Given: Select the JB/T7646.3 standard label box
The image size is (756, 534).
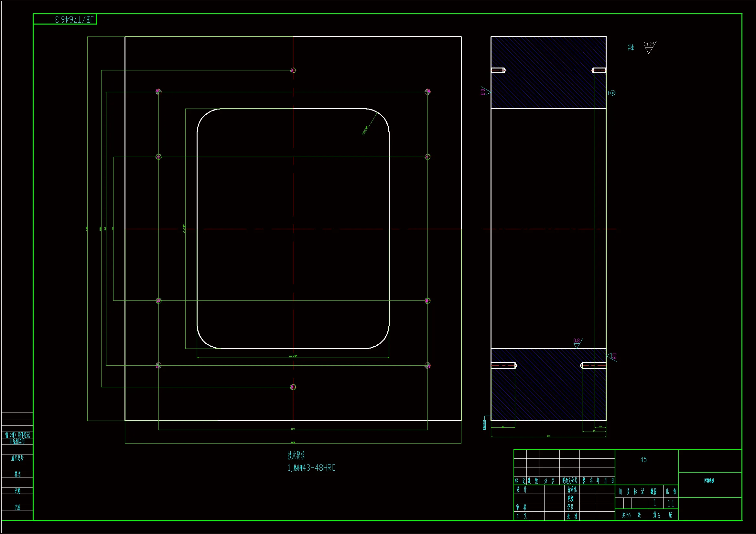Looking at the screenshot, I should (65, 19).
